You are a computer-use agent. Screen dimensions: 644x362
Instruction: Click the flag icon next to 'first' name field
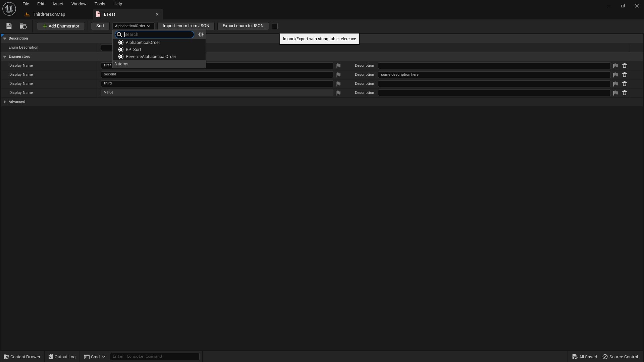[338, 65]
